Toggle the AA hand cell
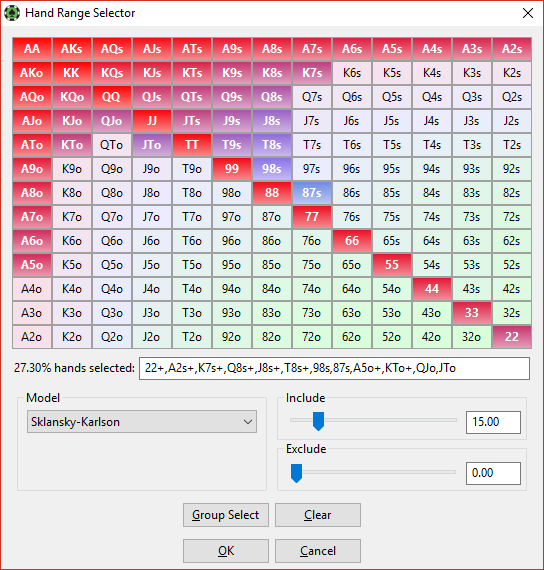 click(32, 49)
